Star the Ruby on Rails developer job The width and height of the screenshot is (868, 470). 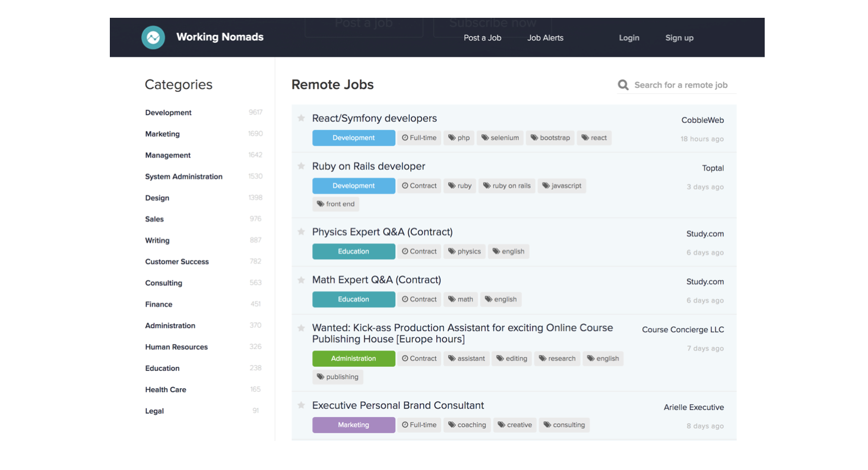click(x=301, y=166)
